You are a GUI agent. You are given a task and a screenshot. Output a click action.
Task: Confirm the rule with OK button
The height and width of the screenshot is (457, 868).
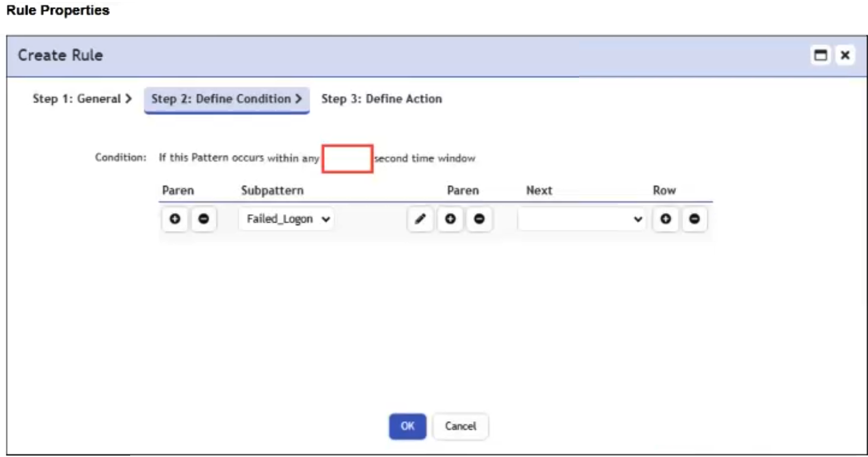(x=407, y=426)
